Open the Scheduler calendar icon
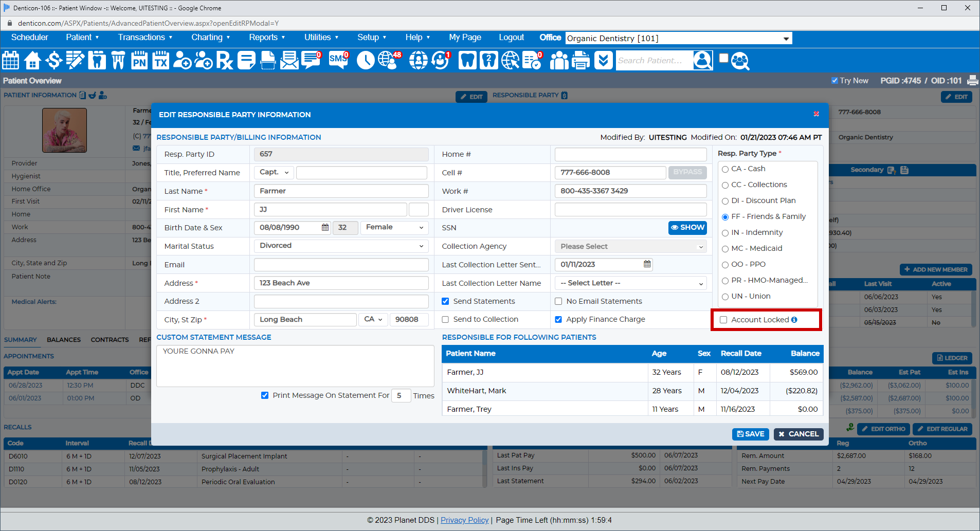This screenshot has width=980, height=531. click(x=10, y=60)
